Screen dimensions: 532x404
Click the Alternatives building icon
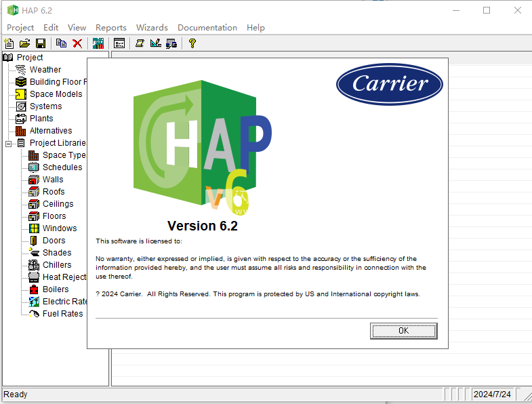coord(21,131)
